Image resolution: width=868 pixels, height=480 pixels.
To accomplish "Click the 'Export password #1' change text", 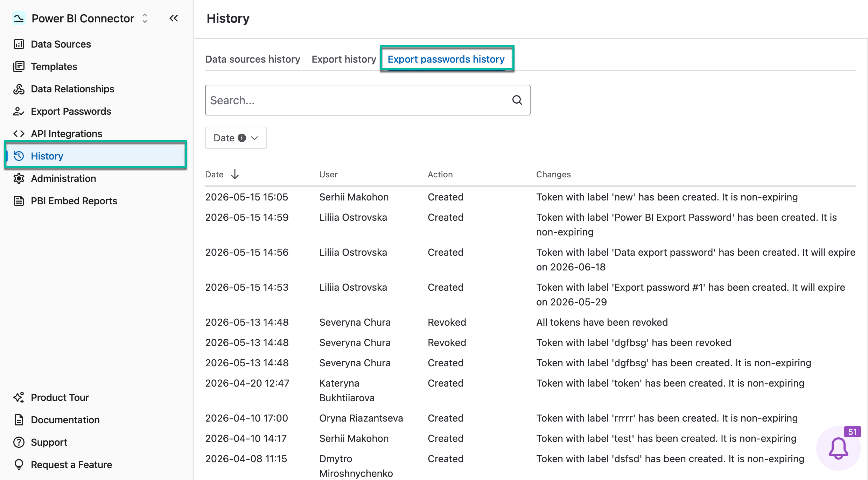I will pyautogui.click(x=691, y=295).
